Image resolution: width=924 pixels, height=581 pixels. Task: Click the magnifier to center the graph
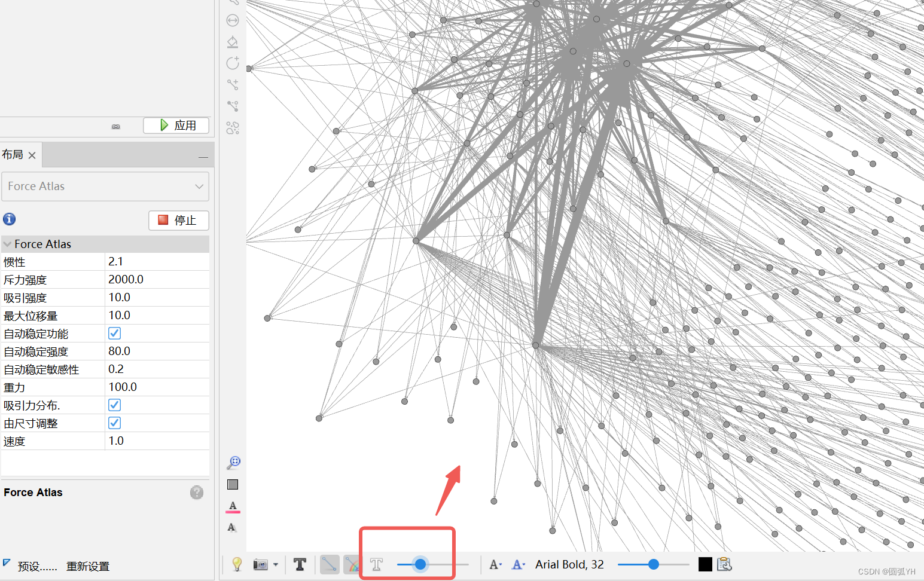click(x=233, y=461)
